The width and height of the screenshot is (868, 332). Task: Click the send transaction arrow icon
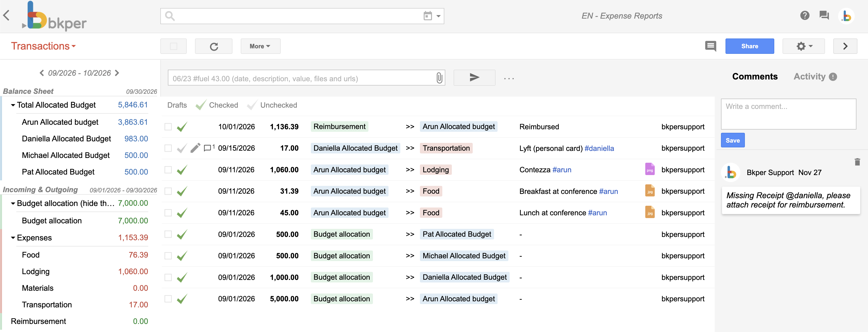coord(474,78)
